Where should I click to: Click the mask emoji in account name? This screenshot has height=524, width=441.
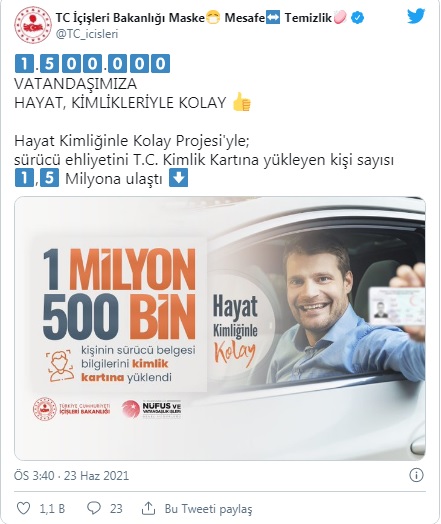click(x=213, y=17)
